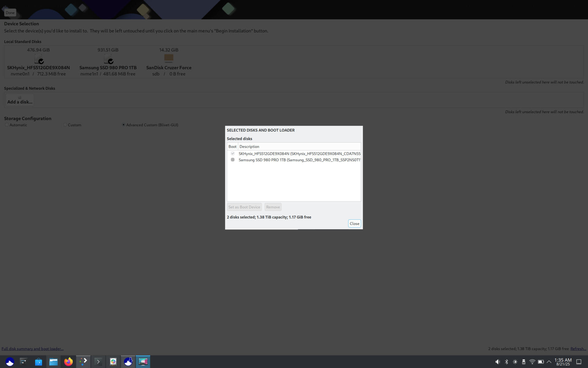Click 14.32 GiB capacity label
588x368 pixels.
point(169,50)
